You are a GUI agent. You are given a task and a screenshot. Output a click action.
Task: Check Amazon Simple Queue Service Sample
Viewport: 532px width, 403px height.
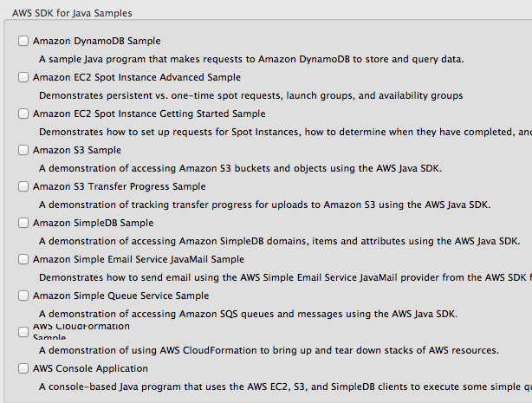click(23, 296)
